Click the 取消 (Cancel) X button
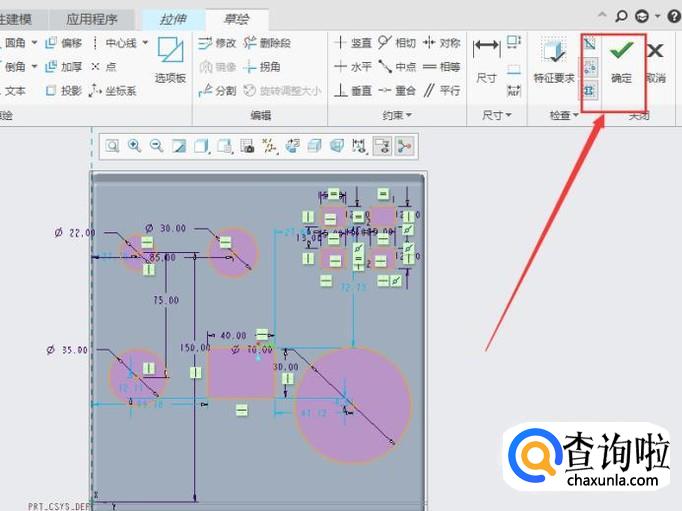The image size is (682, 511). pos(656,61)
